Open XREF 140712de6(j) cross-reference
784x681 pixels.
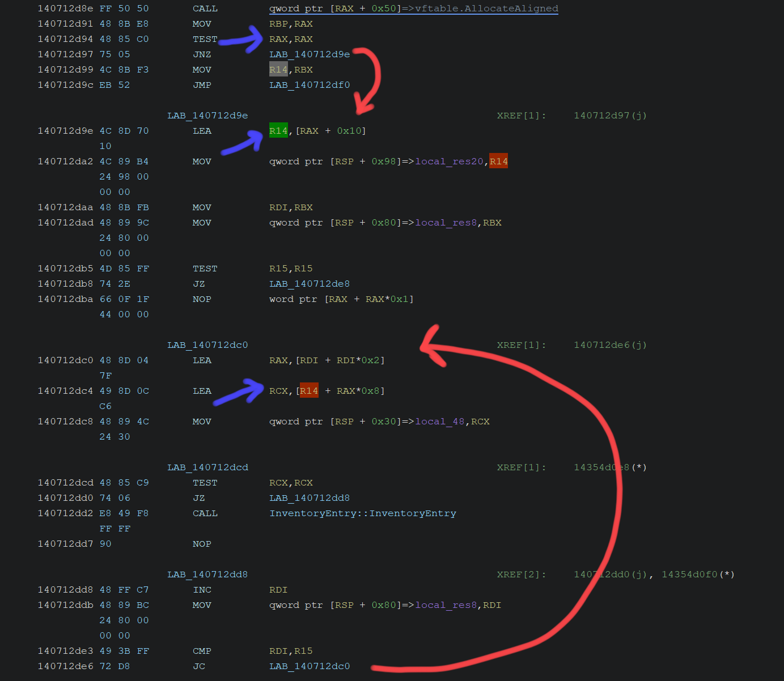coord(610,345)
